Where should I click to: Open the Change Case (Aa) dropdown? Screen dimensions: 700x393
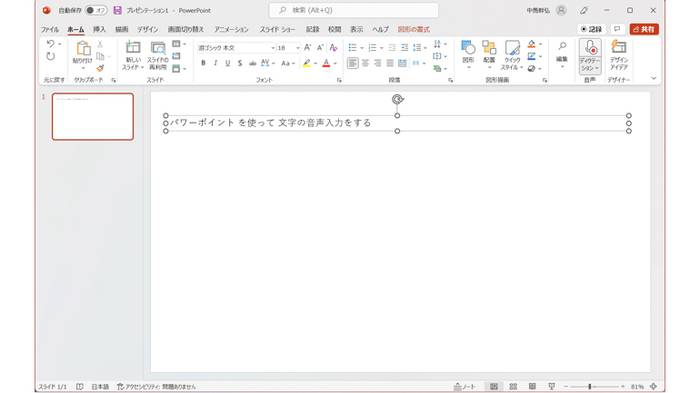[x=288, y=63]
